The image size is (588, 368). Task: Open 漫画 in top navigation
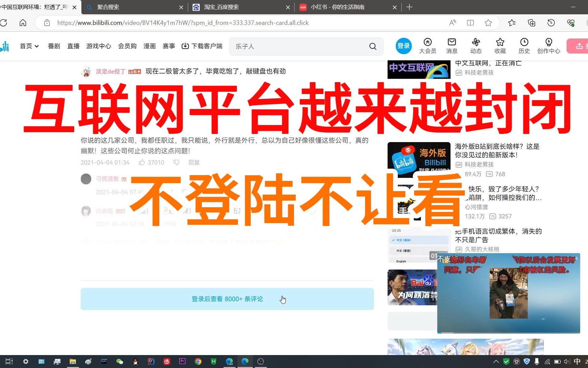pos(149,46)
